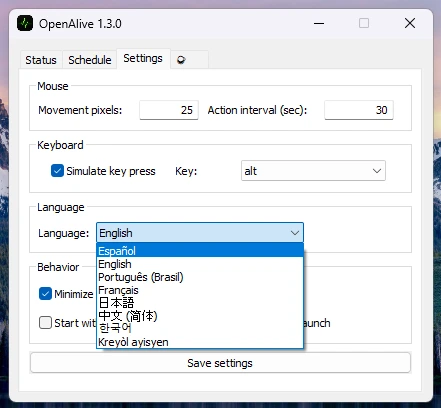441x408 pixels.
Task: Choose Português (Brasil) language option
Action: tap(200, 277)
